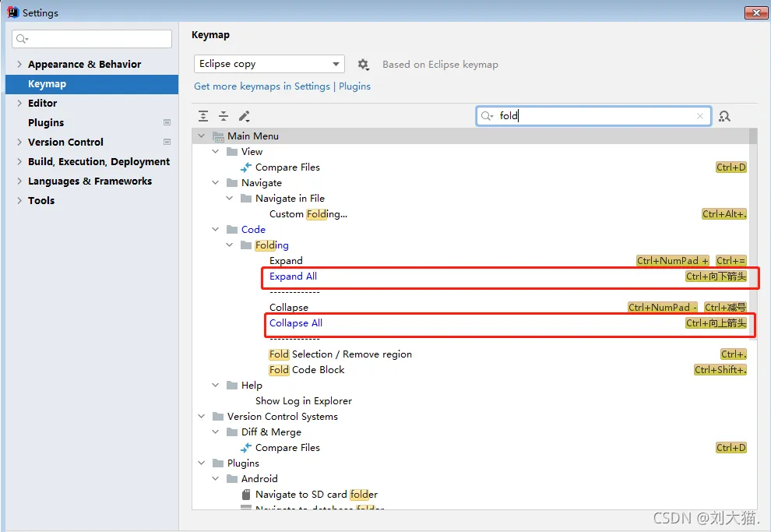Collapse the Help tree node

(216, 385)
